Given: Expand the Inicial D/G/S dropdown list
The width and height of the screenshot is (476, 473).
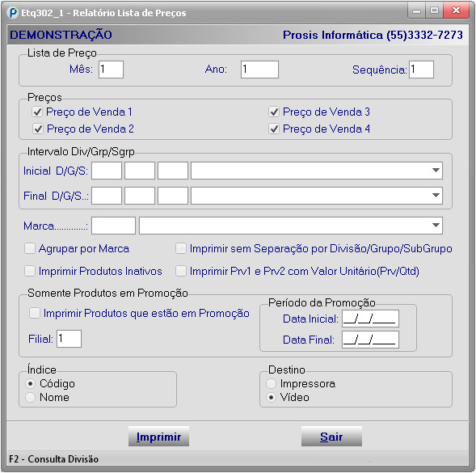Looking at the screenshot, I should coord(436,171).
